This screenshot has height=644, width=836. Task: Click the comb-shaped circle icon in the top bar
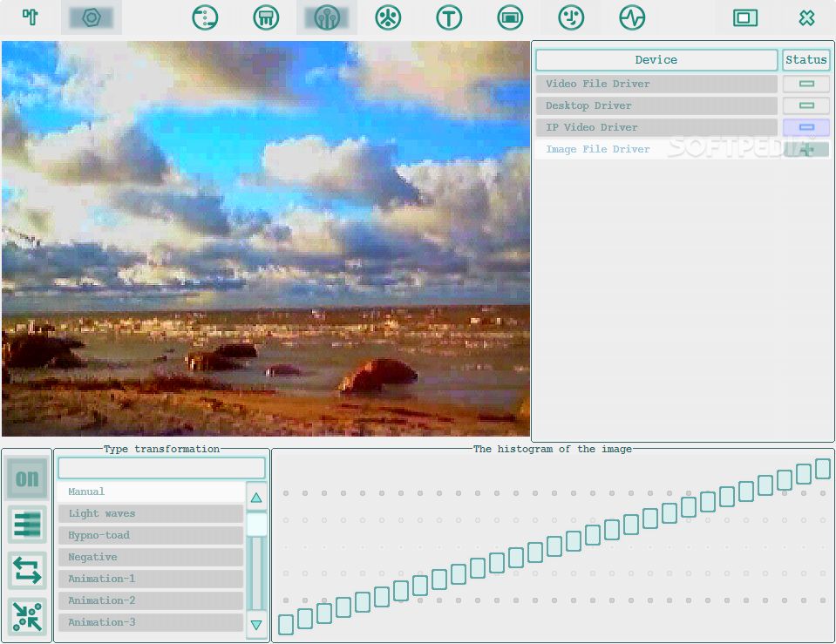click(266, 17)
